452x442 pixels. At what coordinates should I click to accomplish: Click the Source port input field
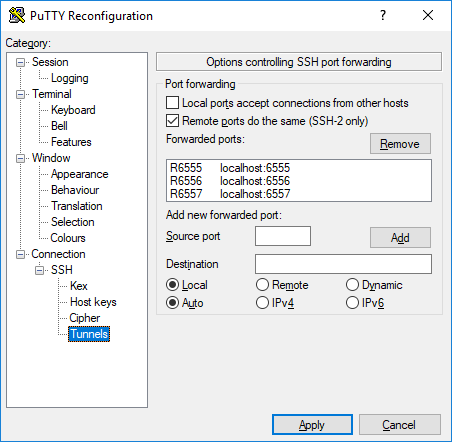tap(283, 236)
